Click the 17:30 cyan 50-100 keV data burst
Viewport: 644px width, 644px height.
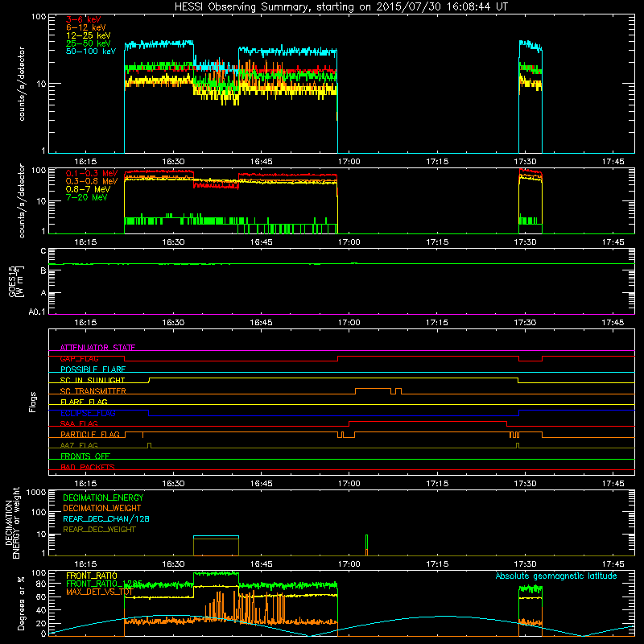[530, 46]
